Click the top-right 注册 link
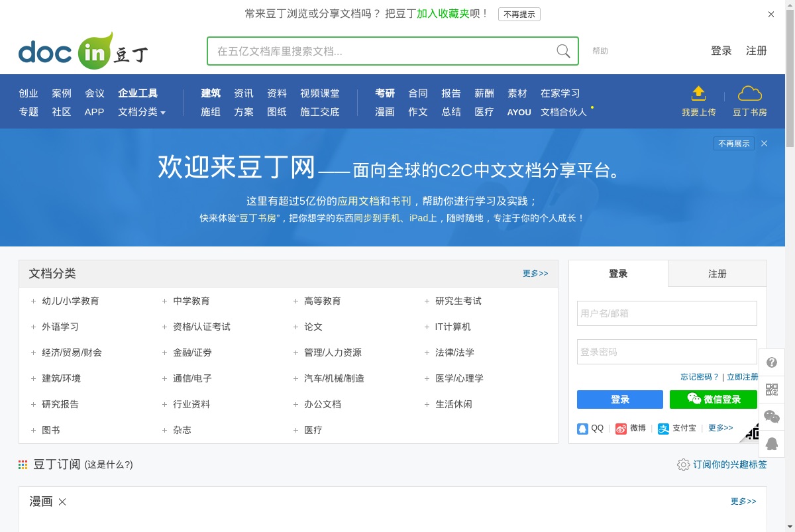 757,51
